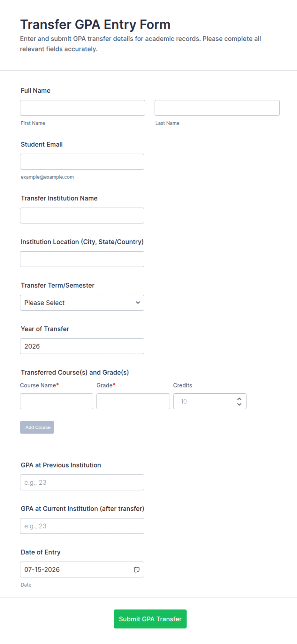Click the Student Email field
Screen dimensions: 297x644
[82, 162]
